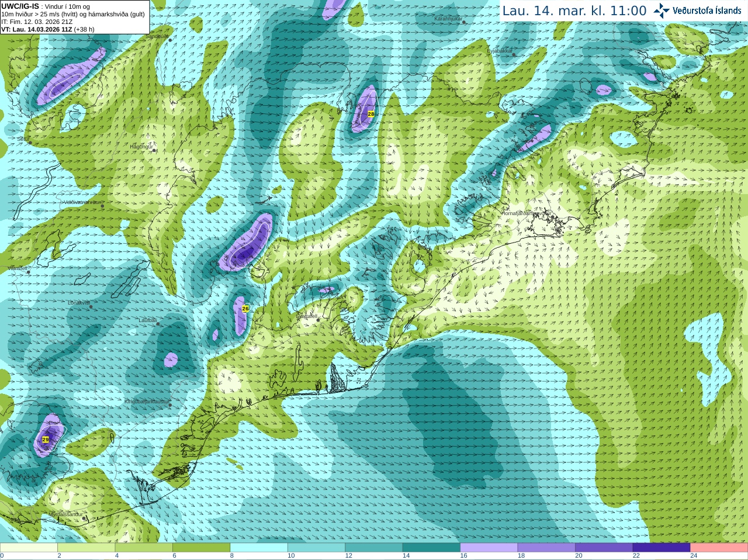Click the above-24 m/s pink scale swatch
The height and width of the screenshot is (560, 748).
pos(719,548)
